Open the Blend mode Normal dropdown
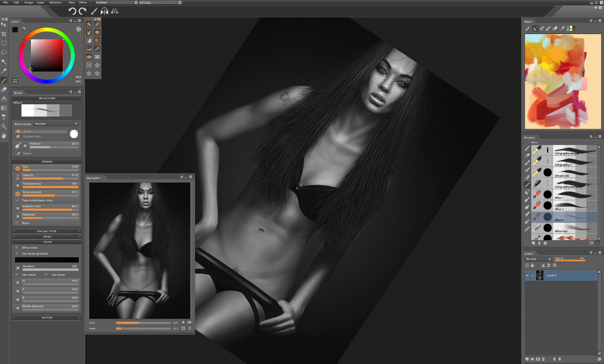 [x=56, y=124]
